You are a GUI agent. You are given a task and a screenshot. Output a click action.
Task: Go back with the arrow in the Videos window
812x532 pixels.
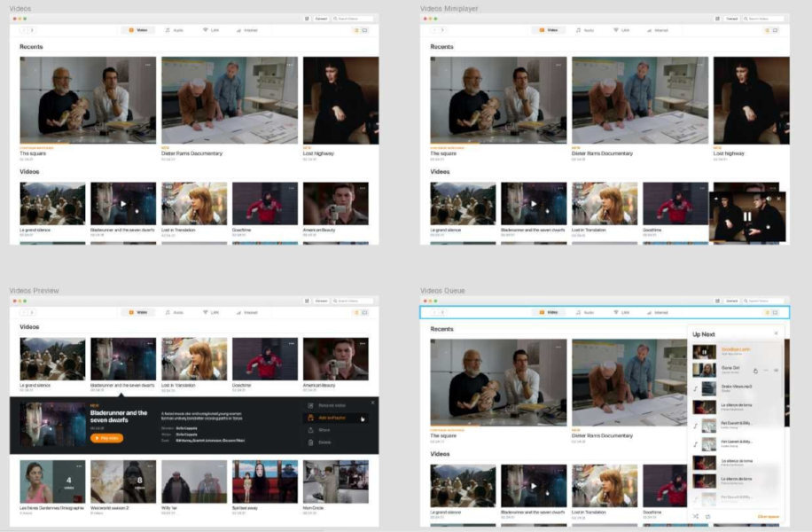point(23,30)
